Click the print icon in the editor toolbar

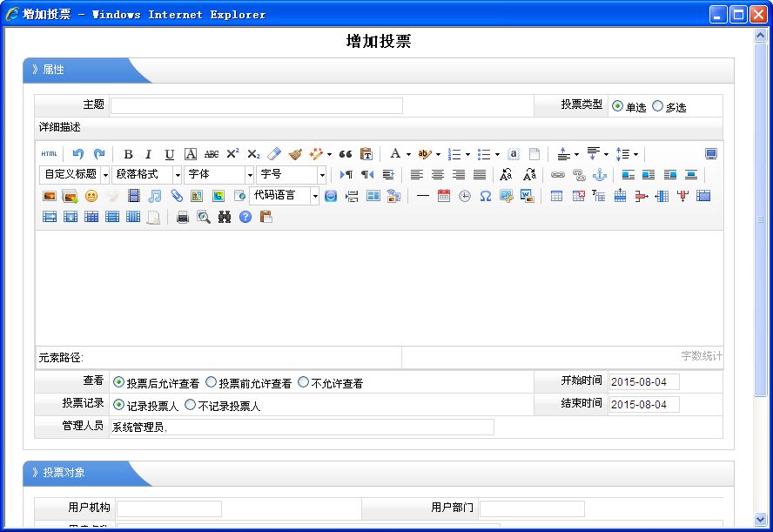[x=183, y=217]
